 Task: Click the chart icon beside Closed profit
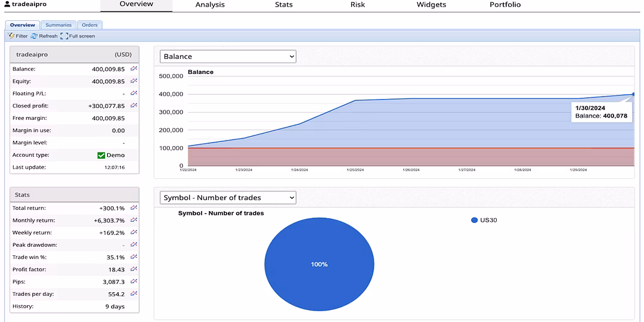point(134,106)
